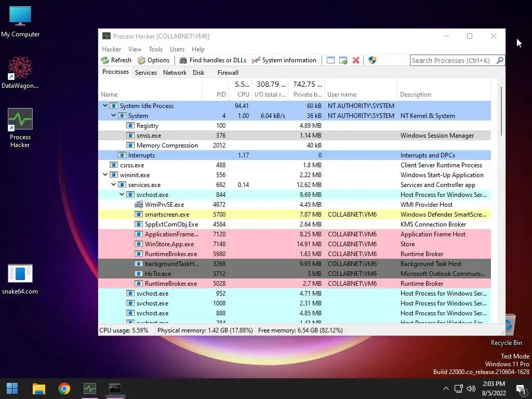Collapse the System Idle Process tree

coord(105,105)
